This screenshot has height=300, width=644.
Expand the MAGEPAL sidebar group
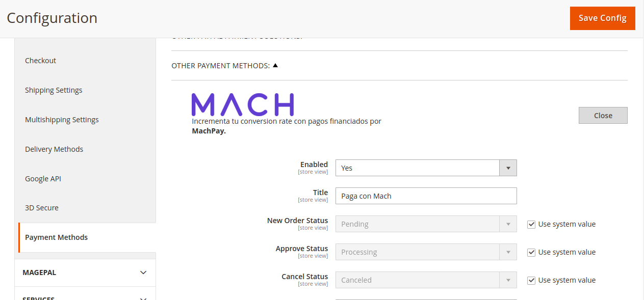point(85,272)
